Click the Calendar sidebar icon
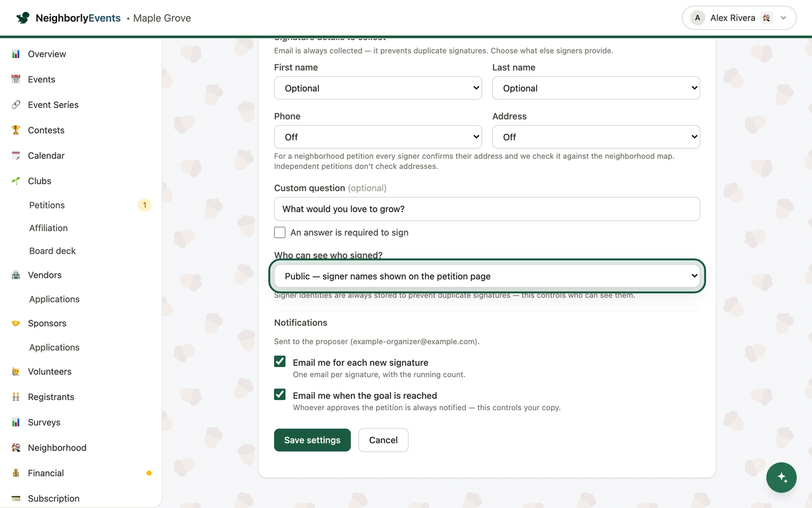This screenshot has width=812, height=508. (x=16, y=156)
